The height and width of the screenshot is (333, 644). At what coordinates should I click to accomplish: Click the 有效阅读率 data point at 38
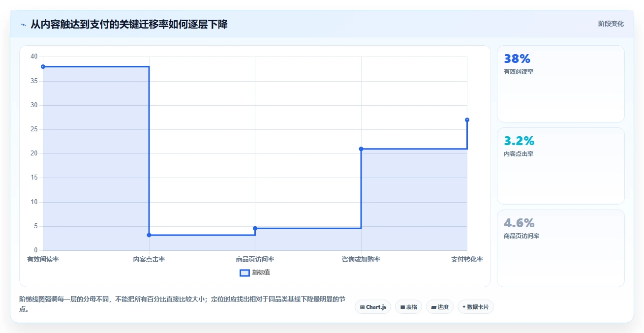pyautogui.click(x=43, y=66)
